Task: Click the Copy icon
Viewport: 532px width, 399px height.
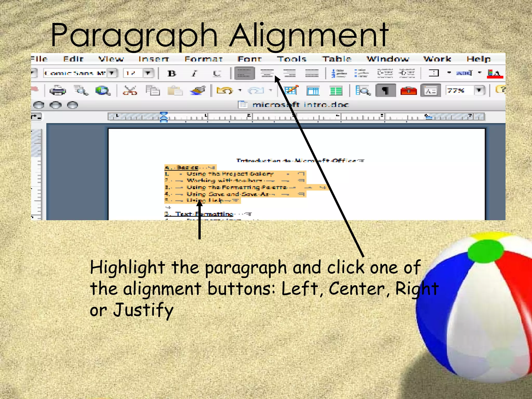Action: [153, 91]
